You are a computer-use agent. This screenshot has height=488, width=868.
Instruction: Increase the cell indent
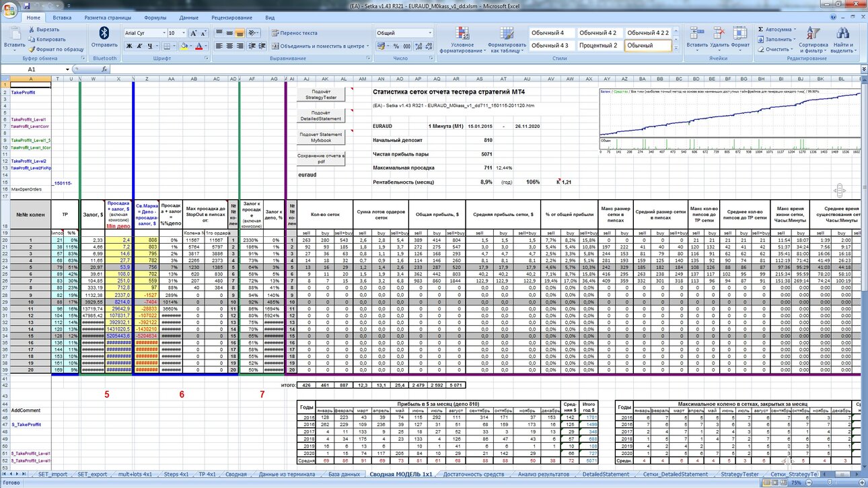tap(262, 46)
